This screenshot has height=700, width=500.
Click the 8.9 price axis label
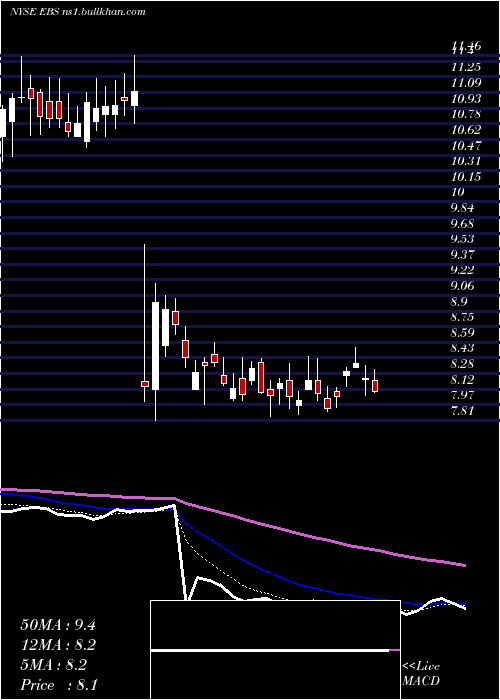tap(461, 301)
